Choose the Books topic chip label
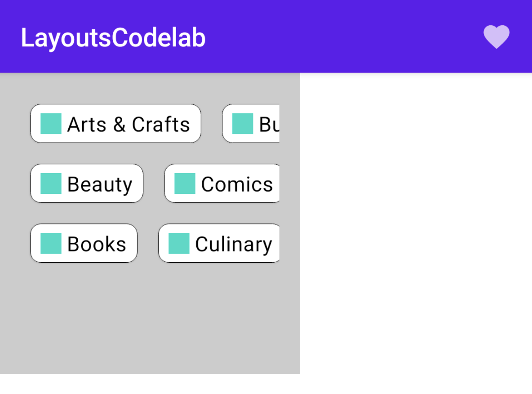Viewport: 532px width, 394px height. click(97, 244)
